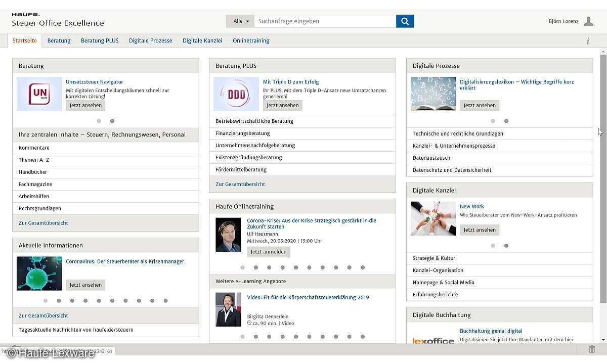Image resolution: width=607 pixels, height=364 pixels.
Task: Click 'Zur Gesamtübersicht' in Aktuelle Informationen
Action: point(44,315)
